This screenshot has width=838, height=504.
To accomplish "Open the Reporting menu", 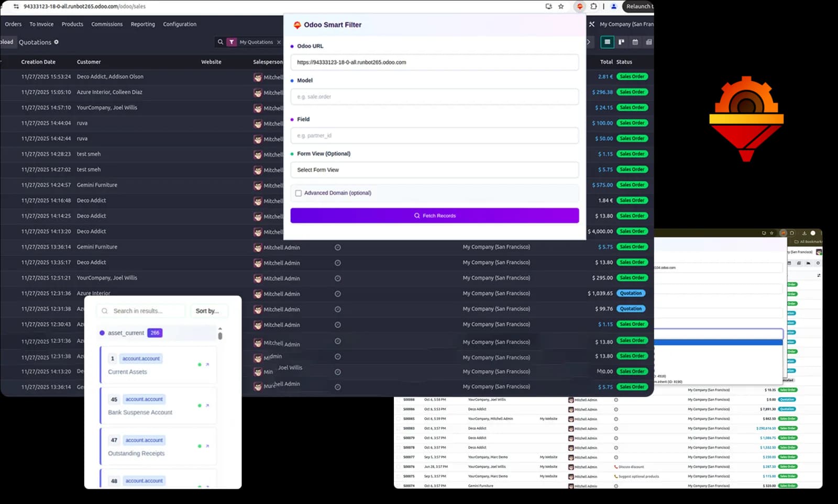I will (x=143, y=24).
